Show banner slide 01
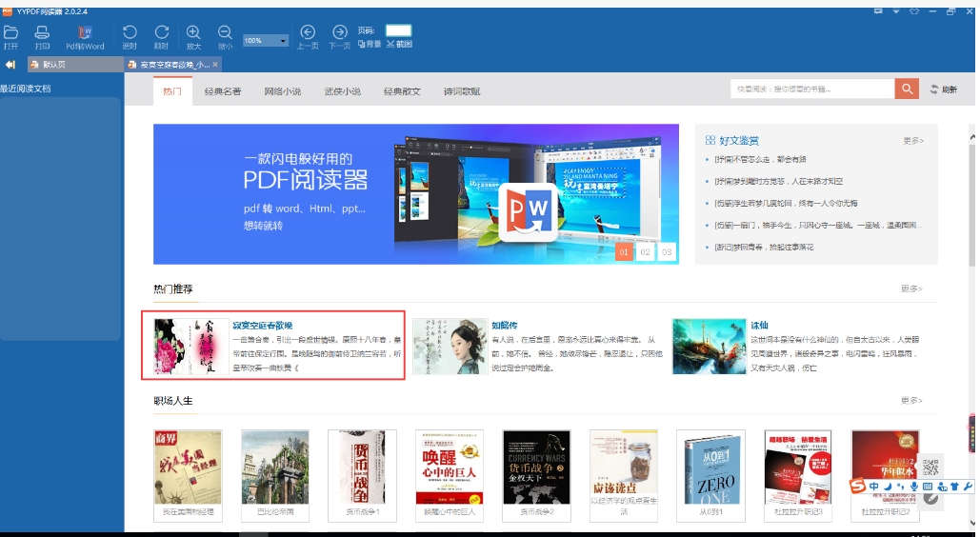Viewport: 980px width, 537px height. [624, 252]
